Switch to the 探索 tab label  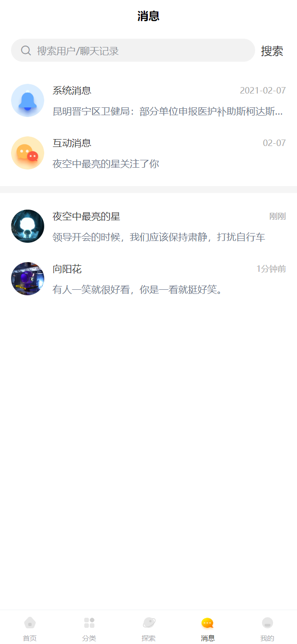click(149, 638)
